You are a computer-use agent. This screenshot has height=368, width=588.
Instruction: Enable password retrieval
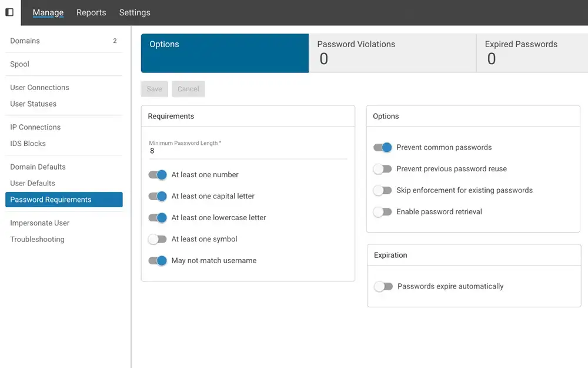[x=383, y=211]
